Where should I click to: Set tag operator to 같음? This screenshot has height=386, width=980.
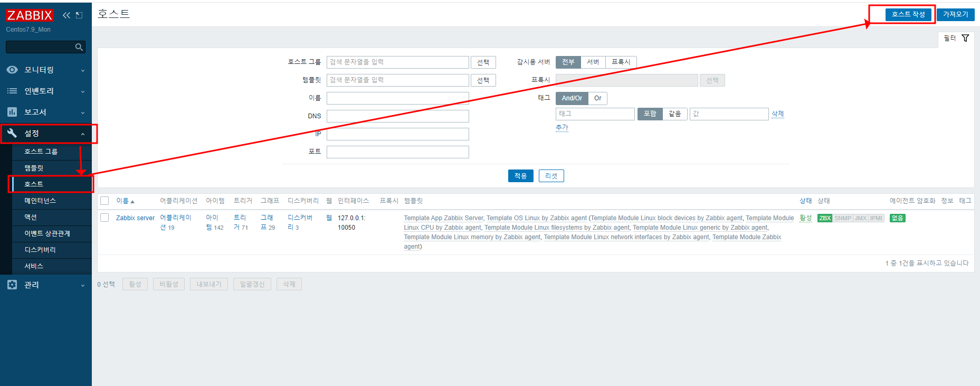coord(675,114)
